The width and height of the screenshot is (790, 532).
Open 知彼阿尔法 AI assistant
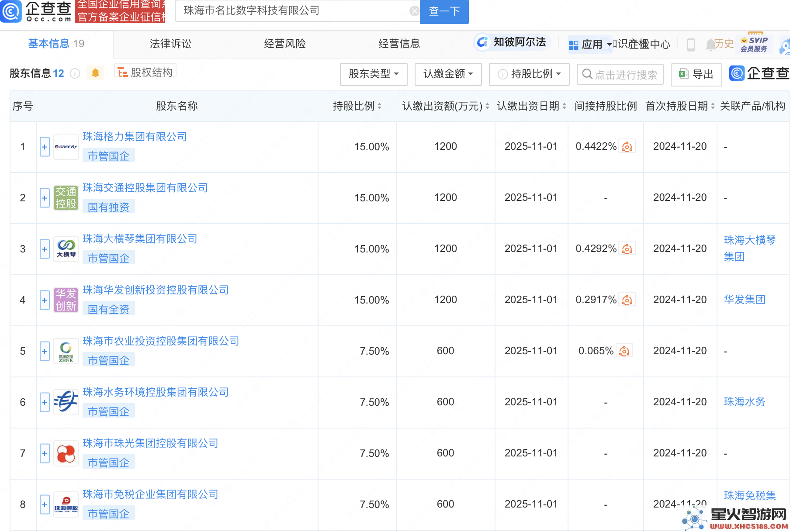coord(512,42)
